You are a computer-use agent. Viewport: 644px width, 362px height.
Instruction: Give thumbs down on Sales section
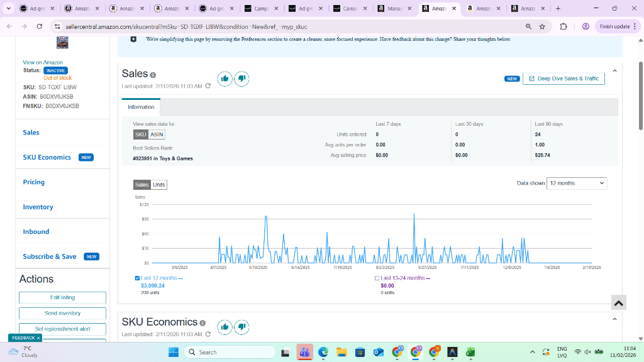coord(241,79)
